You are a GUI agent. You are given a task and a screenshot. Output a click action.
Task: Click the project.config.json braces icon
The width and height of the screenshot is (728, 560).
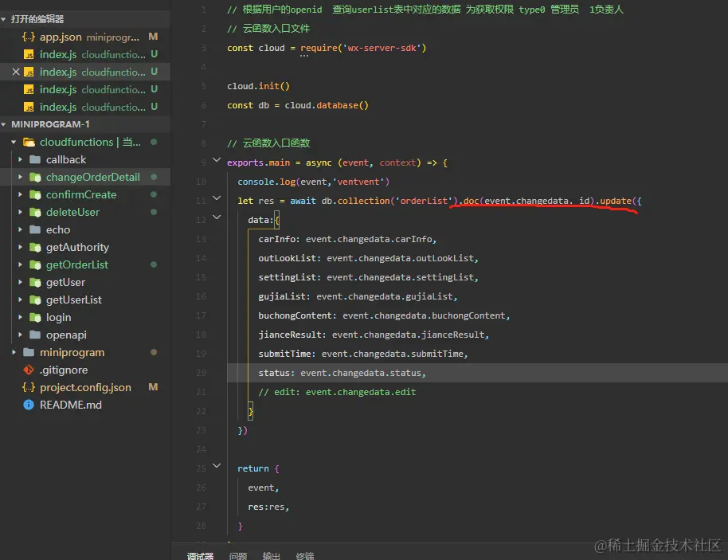click(x=29, y=387)
